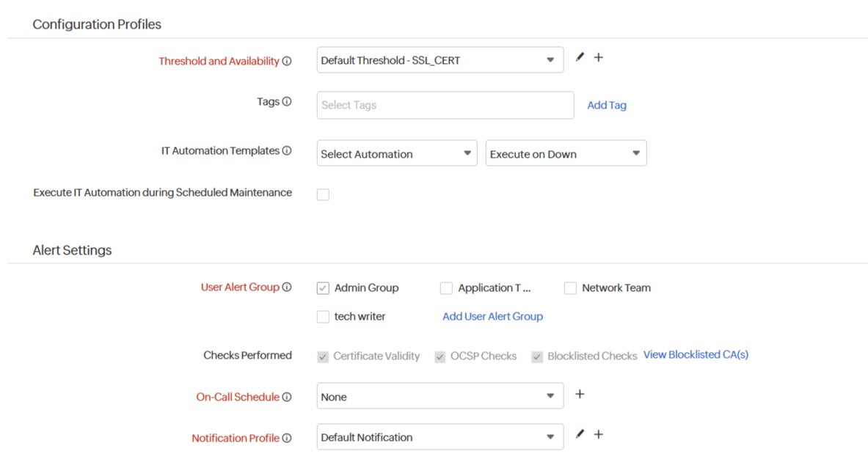Open View Blocklisted CA(s) link

pos(696,355)
